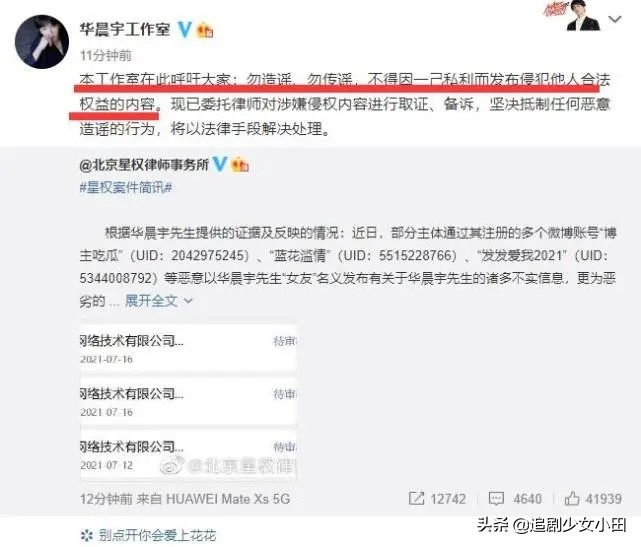The image size is (641, 547).
Task: Click the repost icon showing 12742
Action: [416, 498]
